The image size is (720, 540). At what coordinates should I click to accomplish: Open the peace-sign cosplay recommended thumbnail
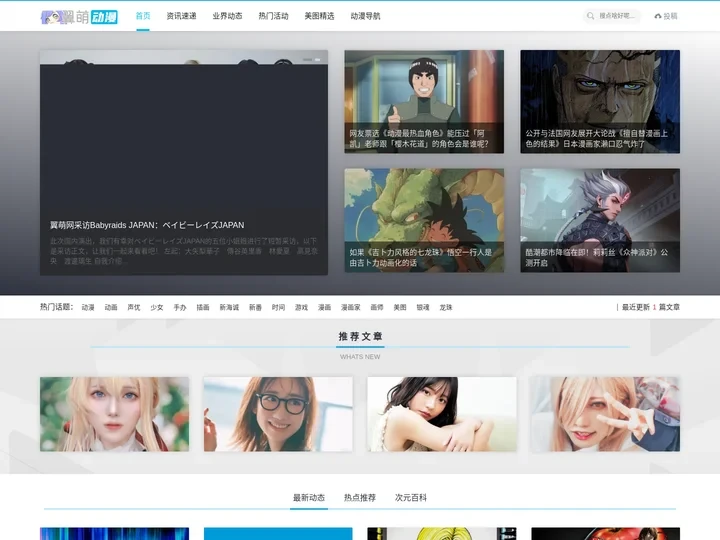tap(605, 414)
